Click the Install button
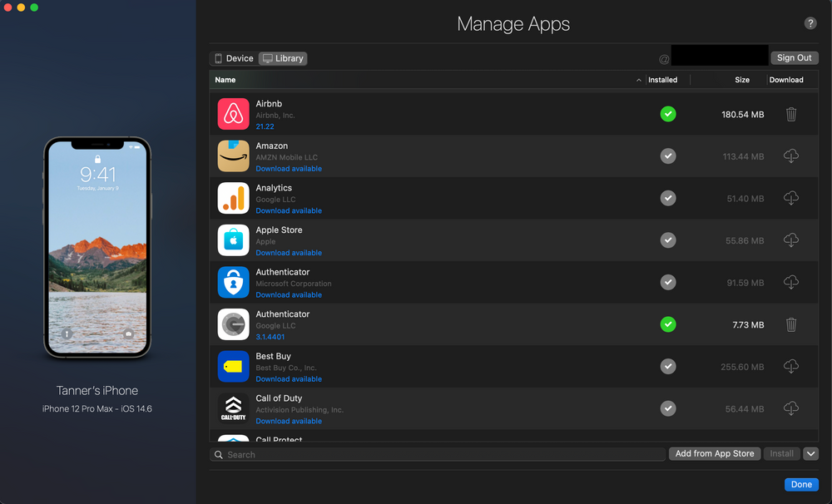This screenshot has width=832, height=504. click(781, 453)
